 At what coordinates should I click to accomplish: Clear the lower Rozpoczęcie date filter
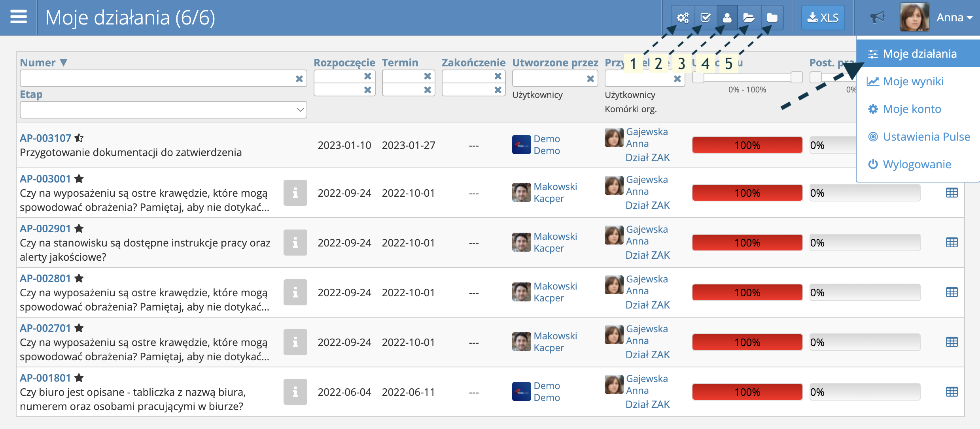point(367,90)
